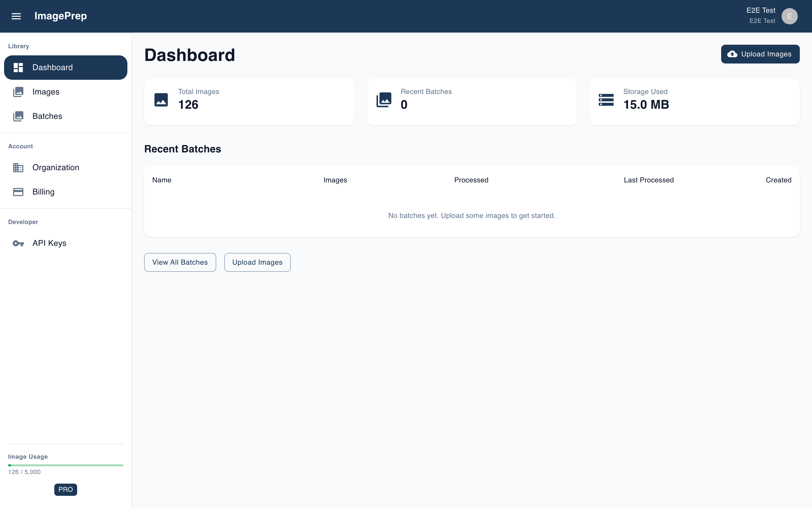This screenshot has height=508, width=812.
Task: Click the Recent Batches count 0
Action: pos(404,105)
